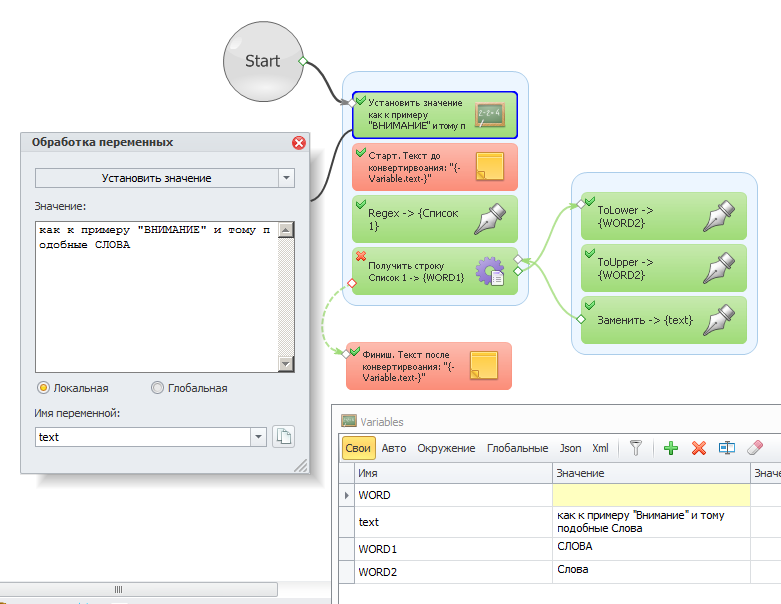Toggle the green check on Старт block

click(x=361, y=152)
